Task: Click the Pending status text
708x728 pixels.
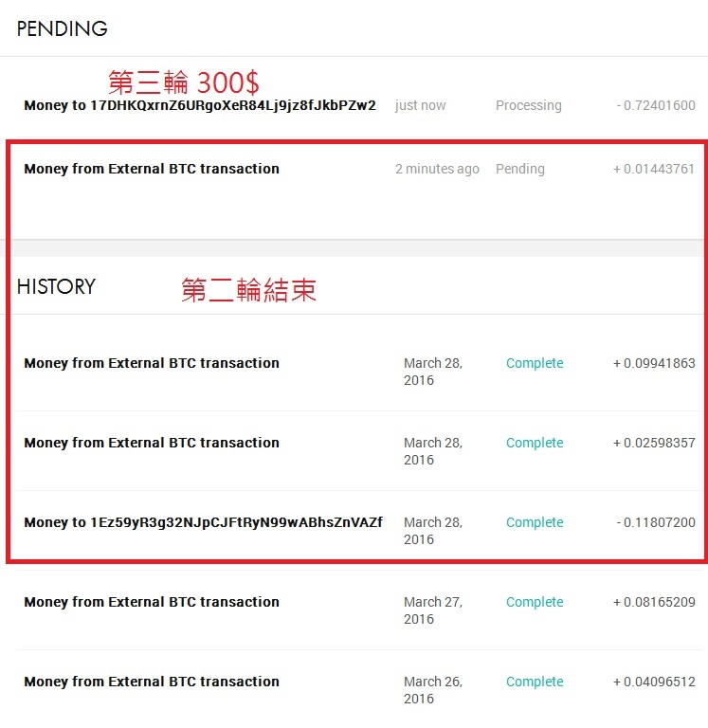Action: [x=520, y=169]
